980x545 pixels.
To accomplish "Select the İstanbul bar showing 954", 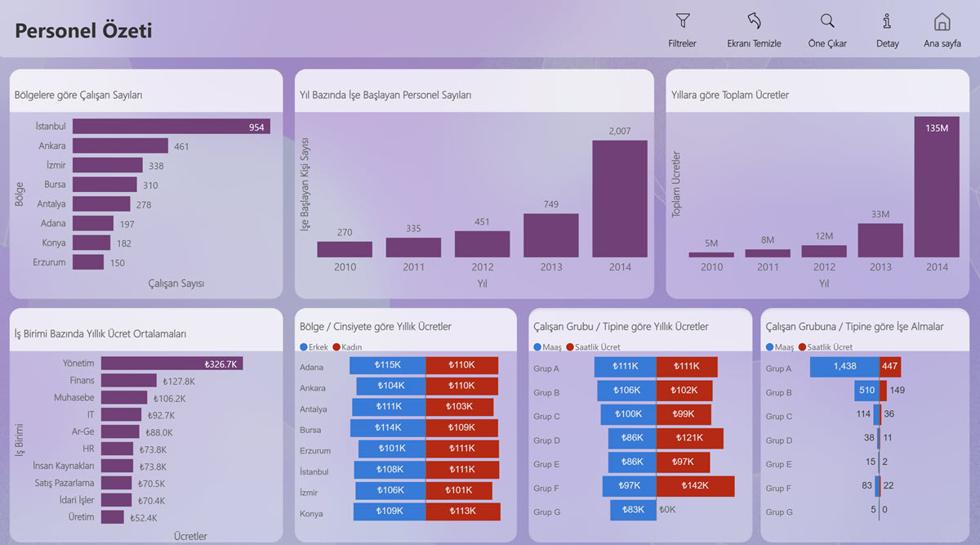I will click(x=171, y=127).
